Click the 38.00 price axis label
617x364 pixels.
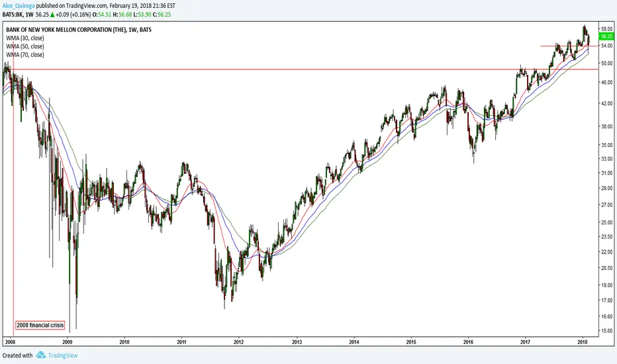tap(607, 126)
